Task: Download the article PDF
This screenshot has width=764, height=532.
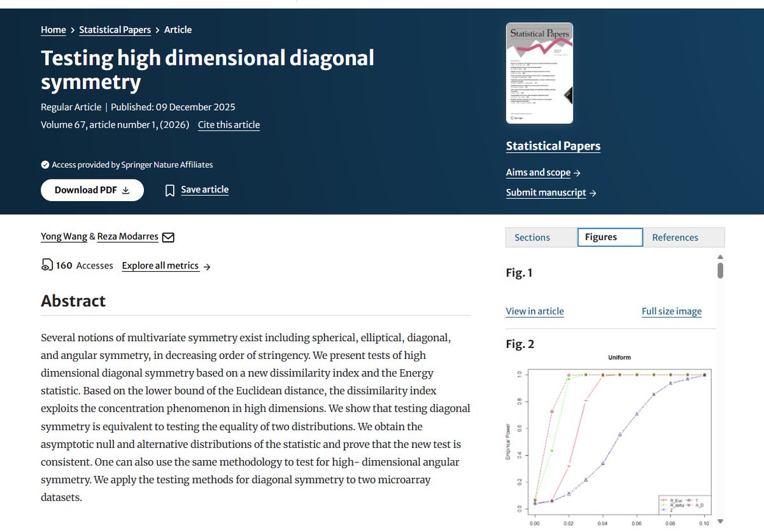Action: (x=92, y=190)
